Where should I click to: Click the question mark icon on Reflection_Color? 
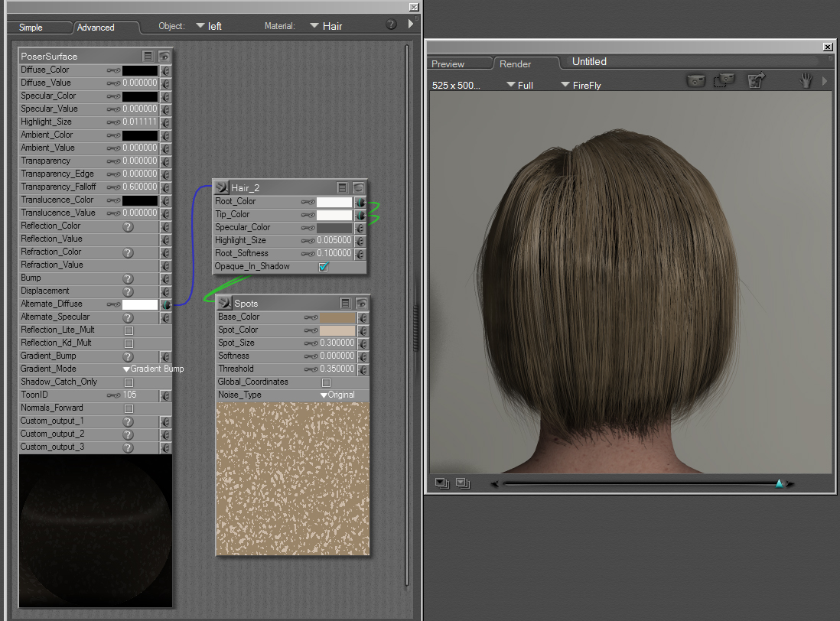pyautogui.click(x=129, y=226)
